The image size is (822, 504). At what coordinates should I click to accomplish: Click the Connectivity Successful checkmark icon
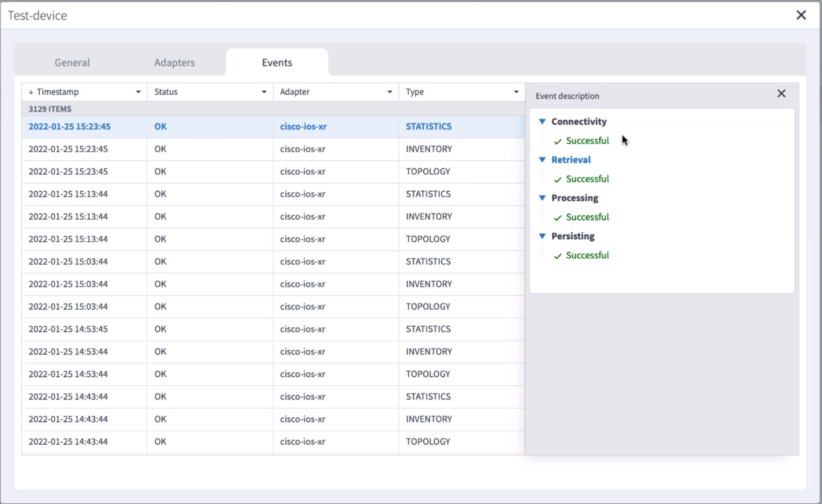point(558,142)
